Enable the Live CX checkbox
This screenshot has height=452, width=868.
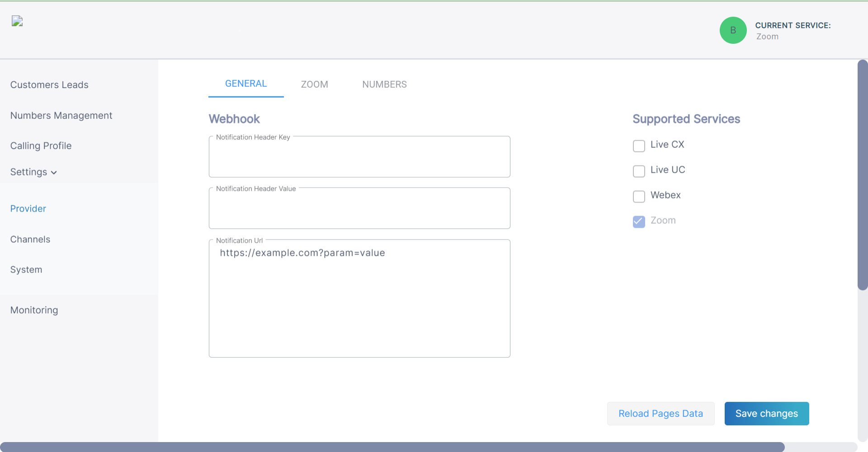tap(639, 146)
